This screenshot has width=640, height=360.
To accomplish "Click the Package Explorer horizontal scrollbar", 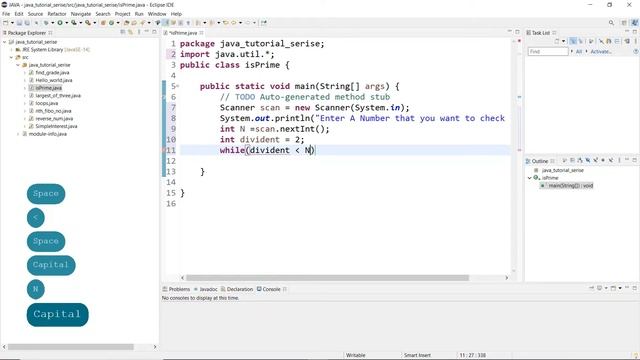I will coord(71,347).
